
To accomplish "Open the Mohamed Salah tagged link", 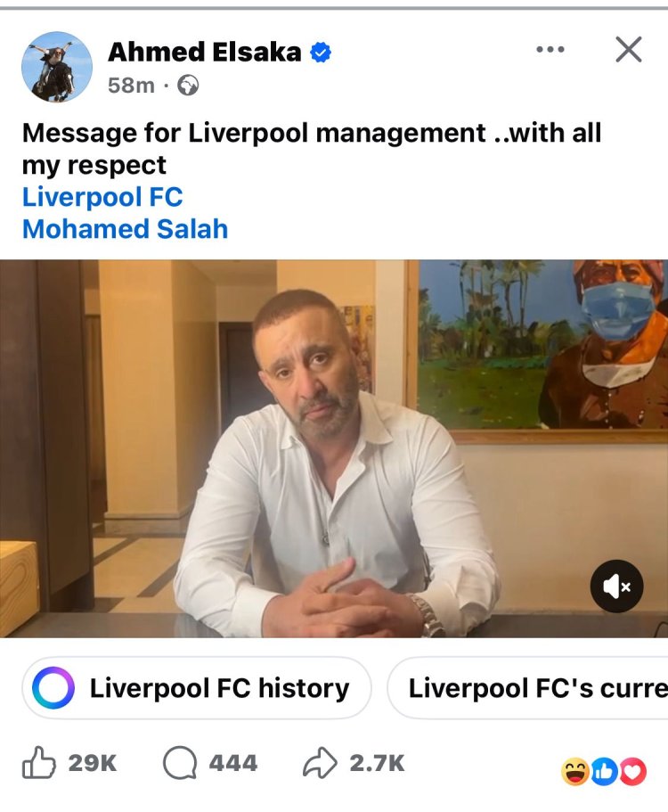I will click(x=126, y=229).
